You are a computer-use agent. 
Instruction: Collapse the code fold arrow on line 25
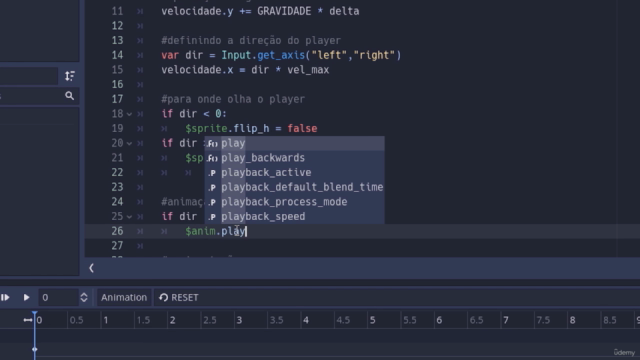(129, 217)
